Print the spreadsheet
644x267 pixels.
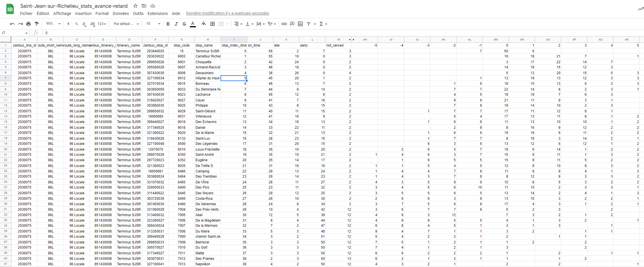(28, 24)
